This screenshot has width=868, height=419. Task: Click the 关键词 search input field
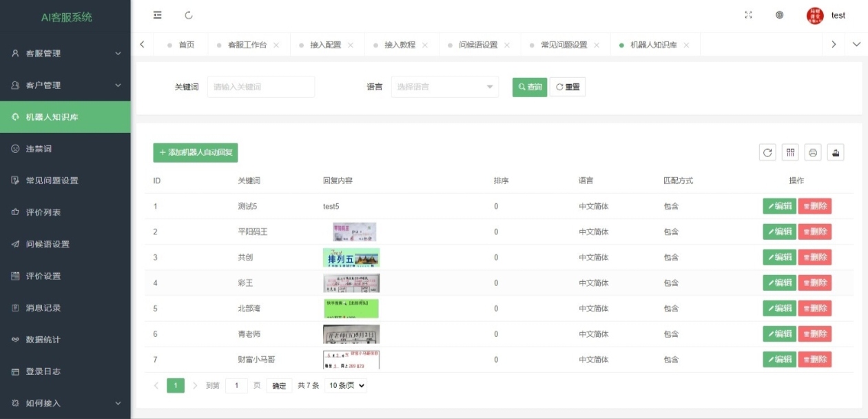coord(261,87)
